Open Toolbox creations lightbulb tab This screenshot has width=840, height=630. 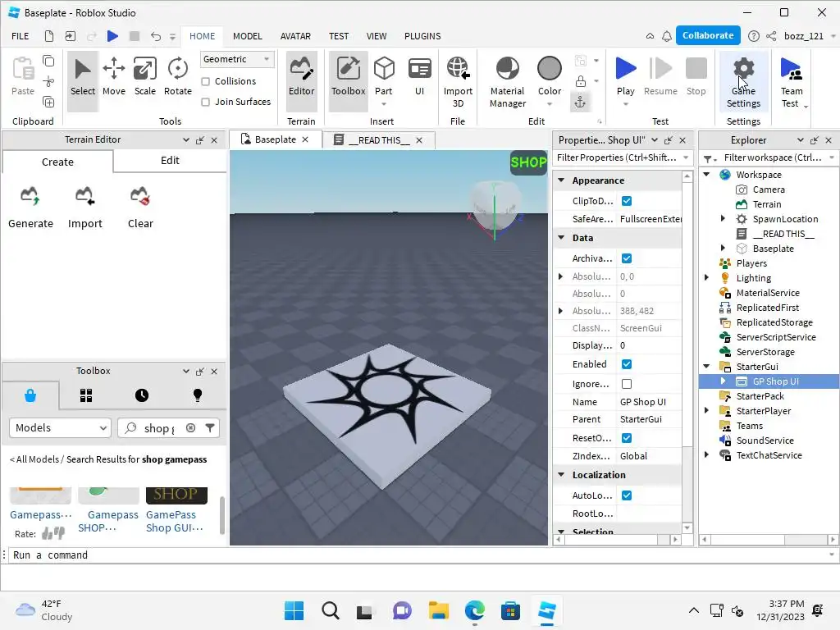tap(197, 395)
